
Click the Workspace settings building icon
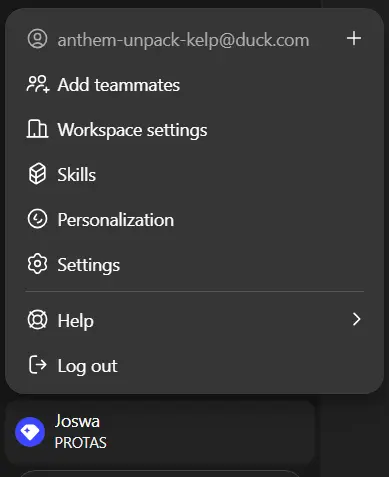coord(37,129)
